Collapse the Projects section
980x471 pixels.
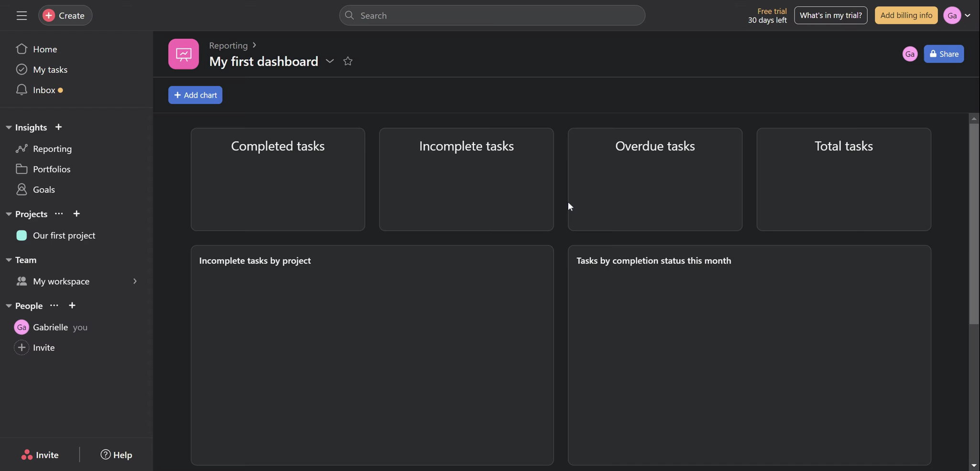pyautogui.click(x=9, y=214)
